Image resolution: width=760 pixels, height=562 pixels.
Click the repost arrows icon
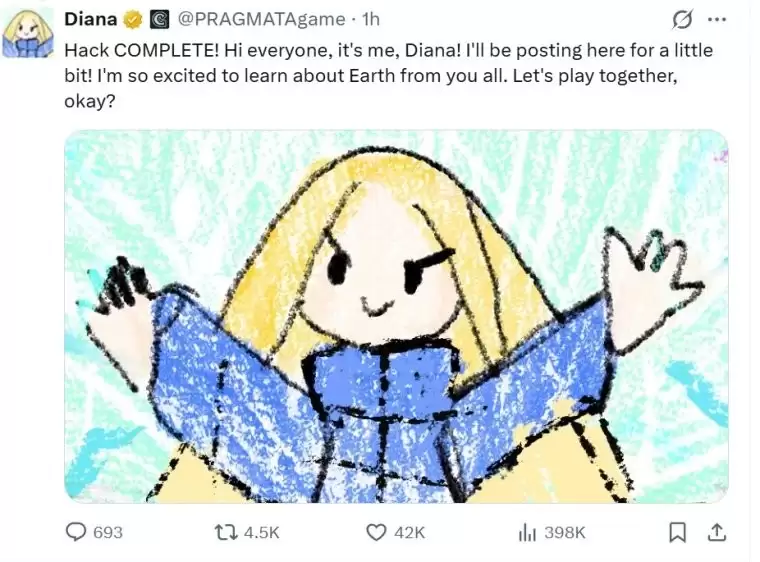[226, 532]
